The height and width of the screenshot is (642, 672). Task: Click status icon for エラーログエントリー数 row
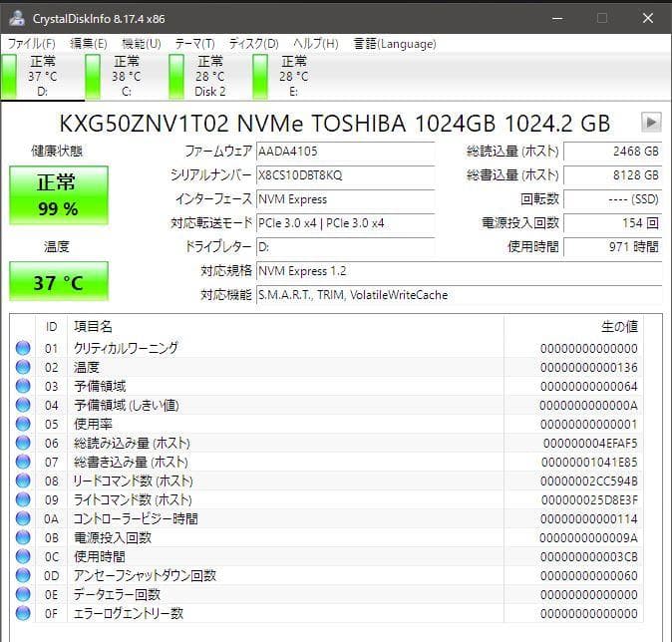[23, 613]
